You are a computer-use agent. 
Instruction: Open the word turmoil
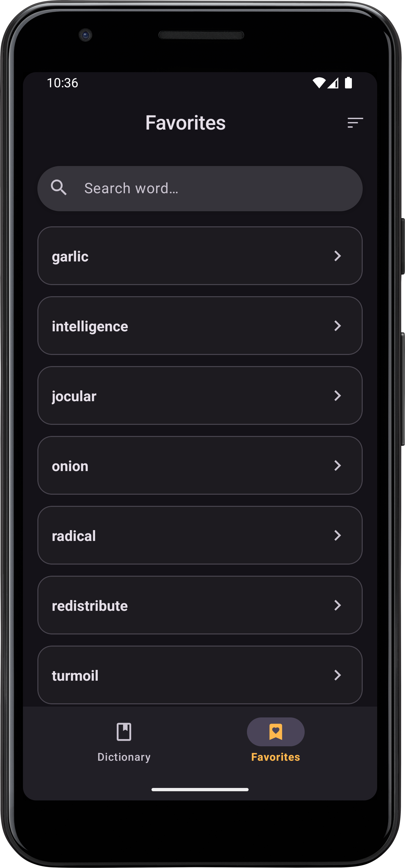click(75, 675)
